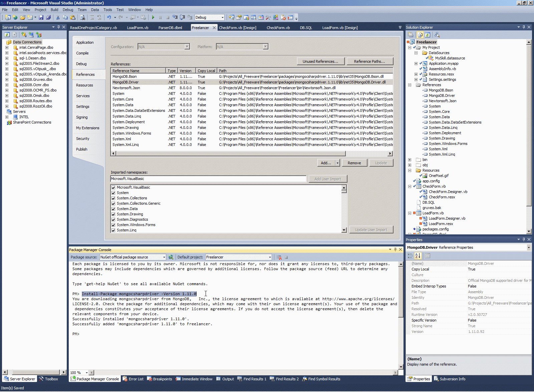The width and height of the screenshot is (534, 392).
Task: Click the Toolbox toolbar icon with tools
Action: pyautogui.click(x=268, y=17)
